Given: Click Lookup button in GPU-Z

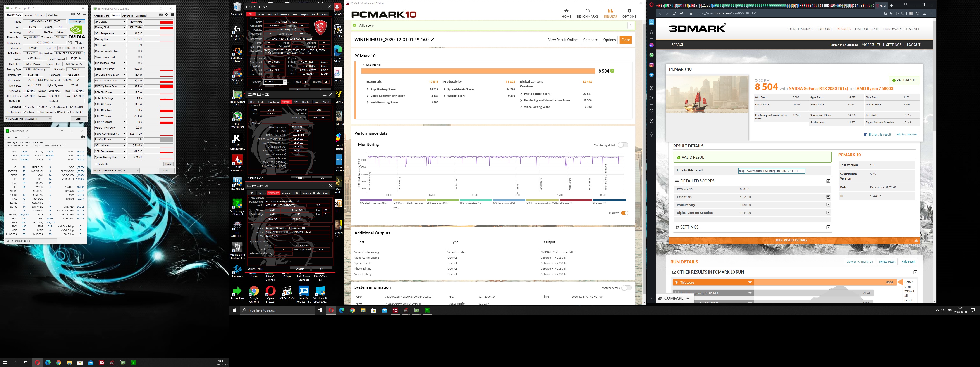Looking at the screenshot, I should [x=77, y=21].
